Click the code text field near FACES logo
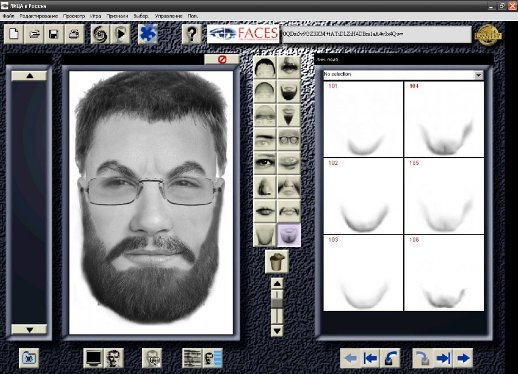Viewport: 518px width, 374px height. coord(376,34)
